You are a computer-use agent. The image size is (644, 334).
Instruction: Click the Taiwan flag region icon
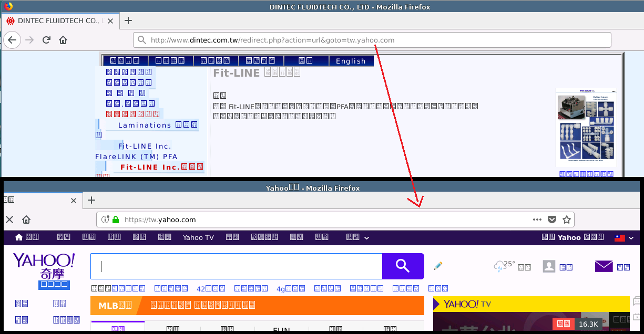[x=620, y=237]
